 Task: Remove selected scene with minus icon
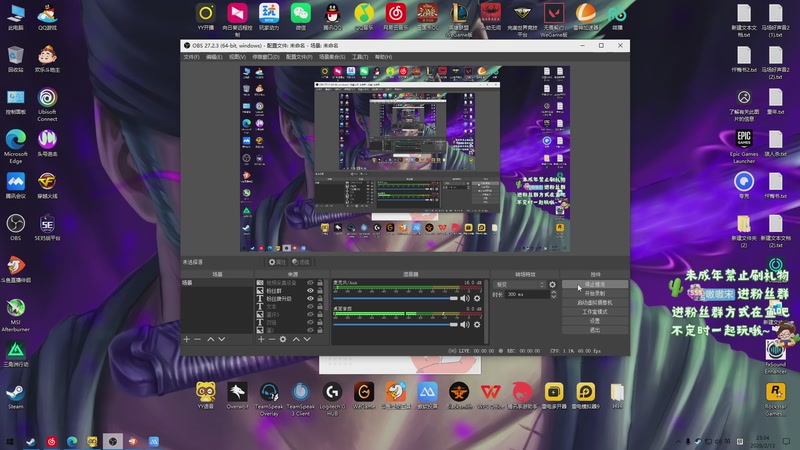pos(197,339)
